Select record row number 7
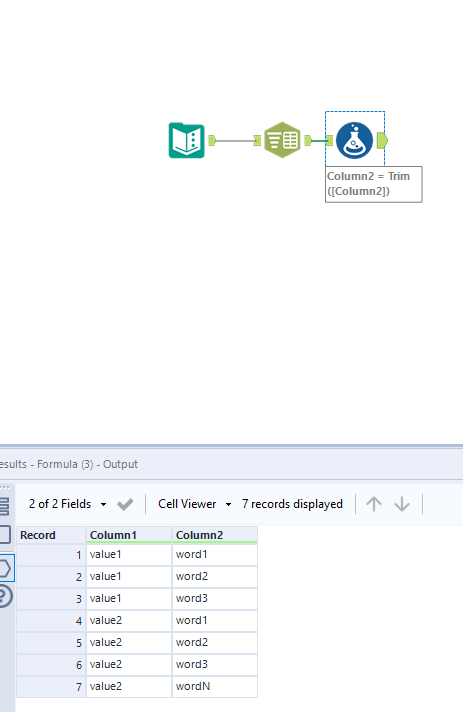Viewport: 463px width, 712px height. [51, 687]
